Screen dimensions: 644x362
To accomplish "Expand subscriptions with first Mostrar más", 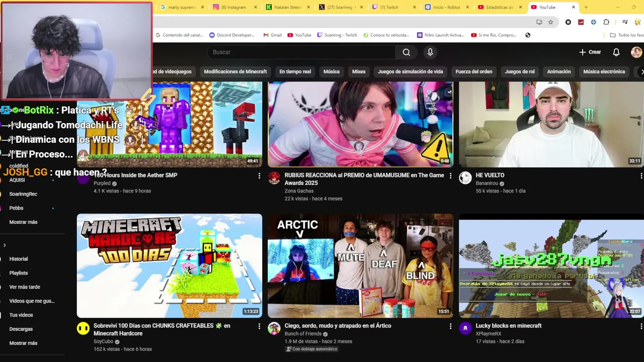I will (x=23, y=222).
